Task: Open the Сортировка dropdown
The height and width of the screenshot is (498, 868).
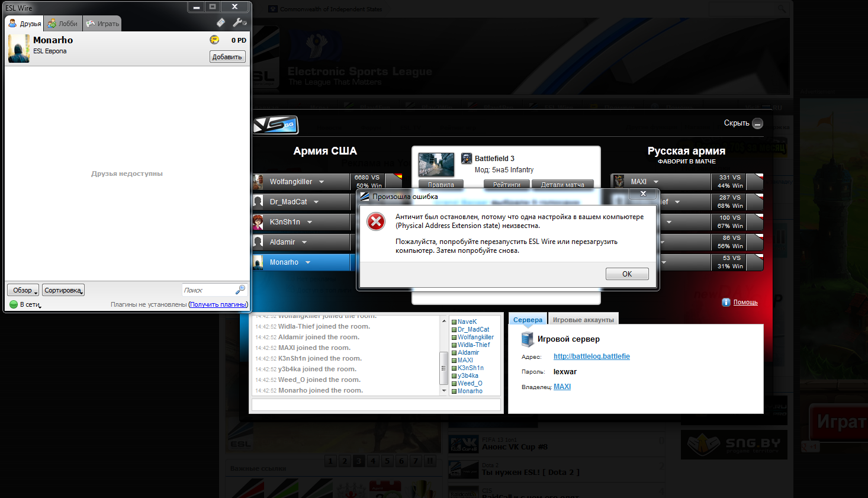Action: coord(63,290)
